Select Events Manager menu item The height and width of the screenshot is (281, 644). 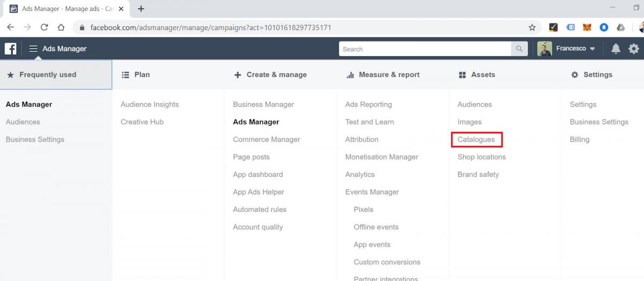pyautogui.click(x=372, y=192)
